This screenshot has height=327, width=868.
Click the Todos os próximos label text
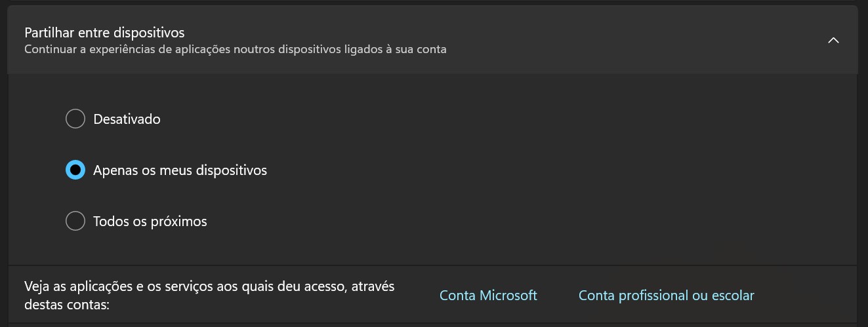150,221
